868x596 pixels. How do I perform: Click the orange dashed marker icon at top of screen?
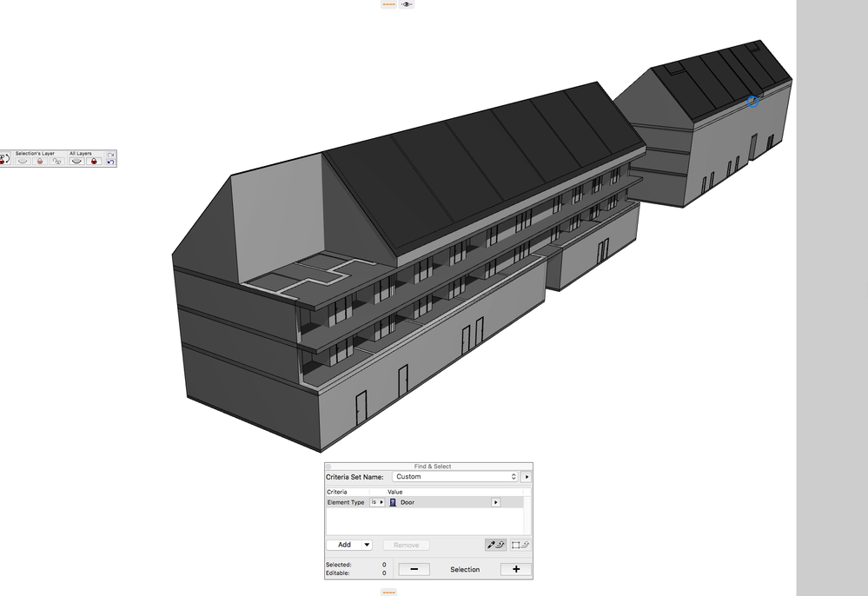pyautogui.click(x=389, y=3)
